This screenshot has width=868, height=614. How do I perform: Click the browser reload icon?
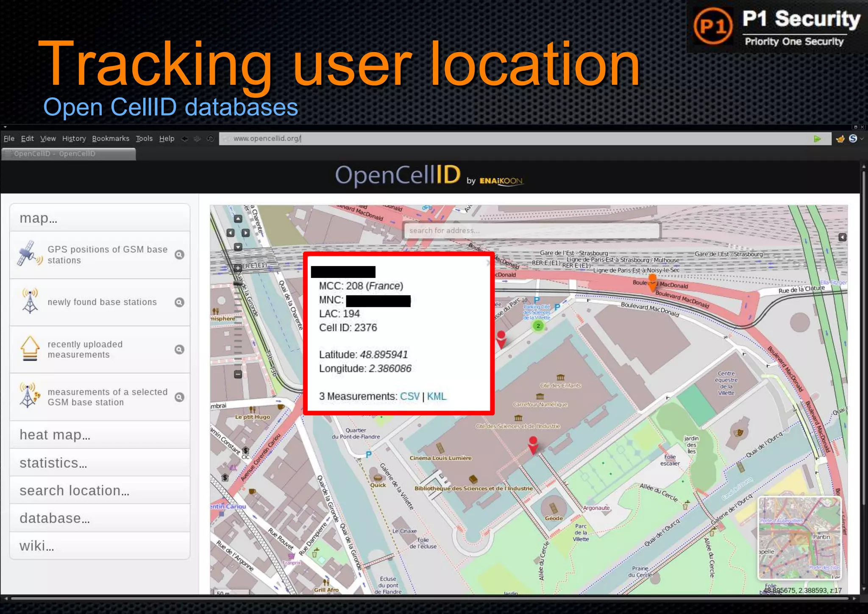point(210,139)
